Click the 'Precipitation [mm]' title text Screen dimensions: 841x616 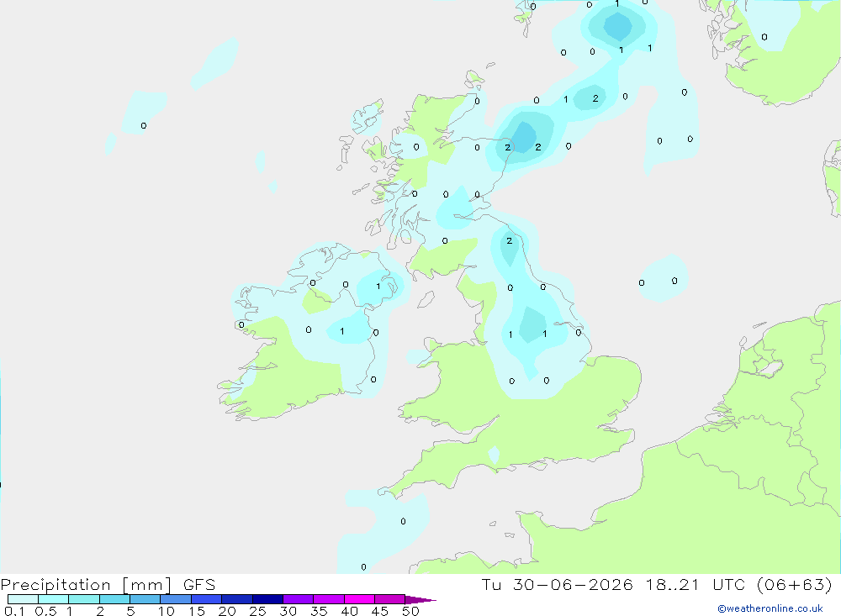point(87,585)
